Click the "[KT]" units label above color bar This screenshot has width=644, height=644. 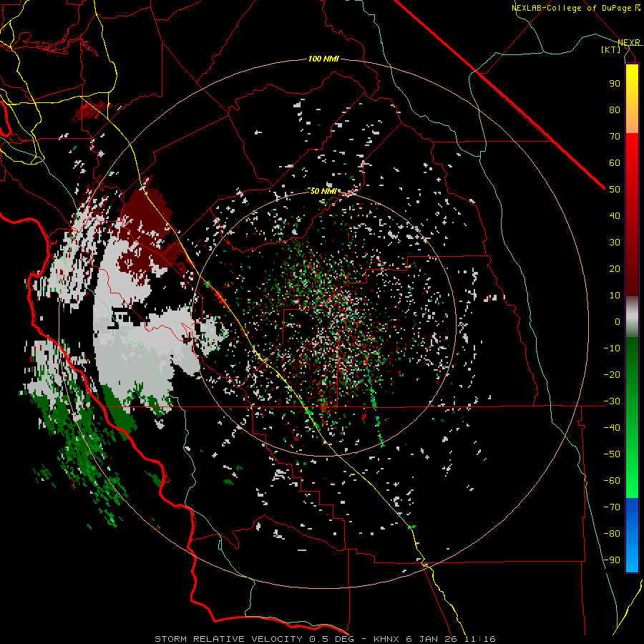(x=611, y=49)
